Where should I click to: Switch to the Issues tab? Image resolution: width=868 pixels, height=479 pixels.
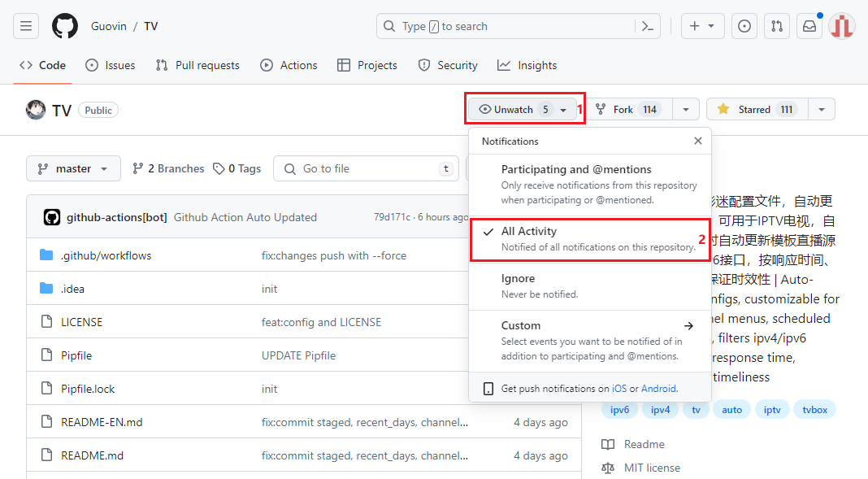[x=111, y=65]
